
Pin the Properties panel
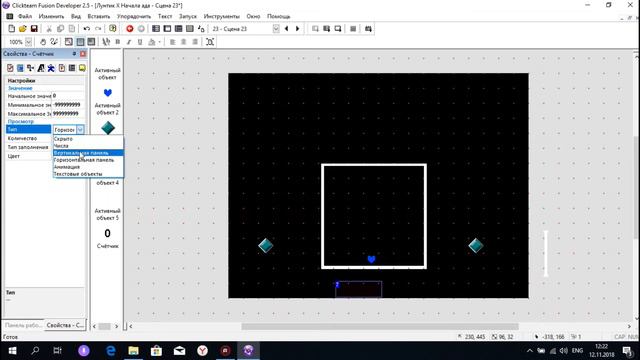(74, 54)
